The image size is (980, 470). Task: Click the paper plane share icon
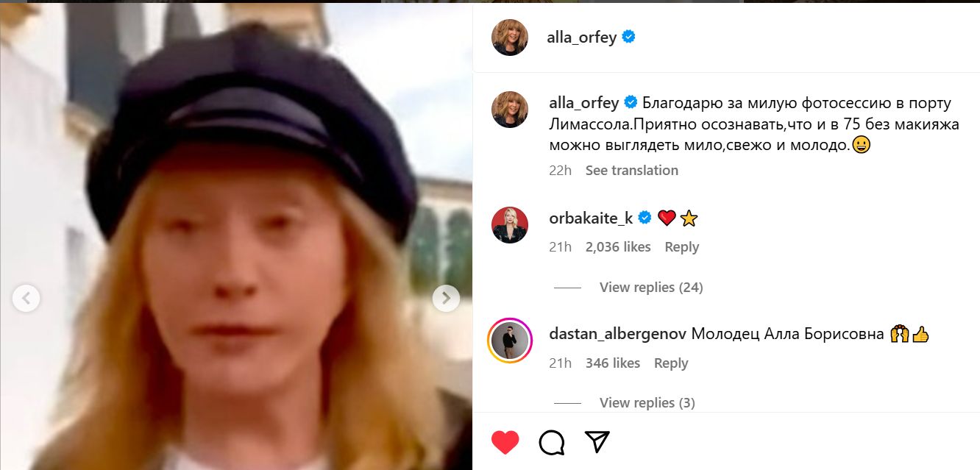[x=597, y=441]
